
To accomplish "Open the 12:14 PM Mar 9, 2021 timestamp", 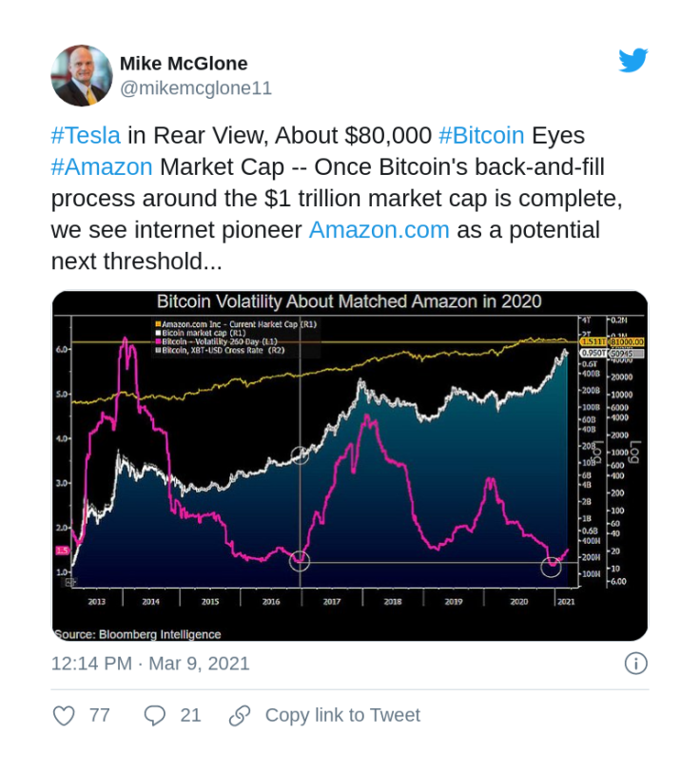I will point(150,664).
